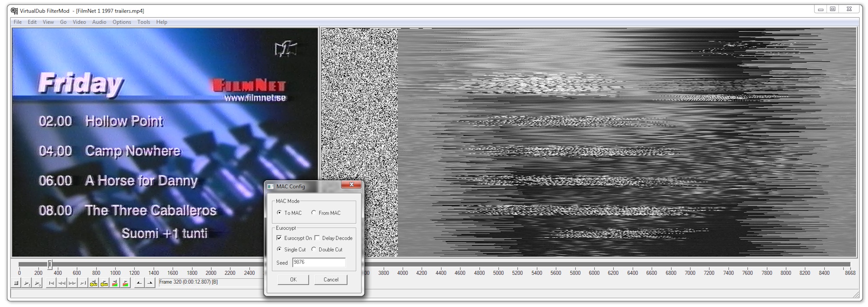Toggle the Eurocrypt On checkbox

tap(294, 238)
